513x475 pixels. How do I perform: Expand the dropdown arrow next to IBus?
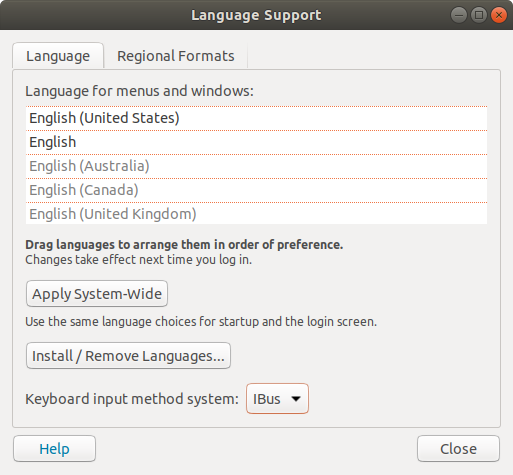pyautogui.click(x=296, y=399)
